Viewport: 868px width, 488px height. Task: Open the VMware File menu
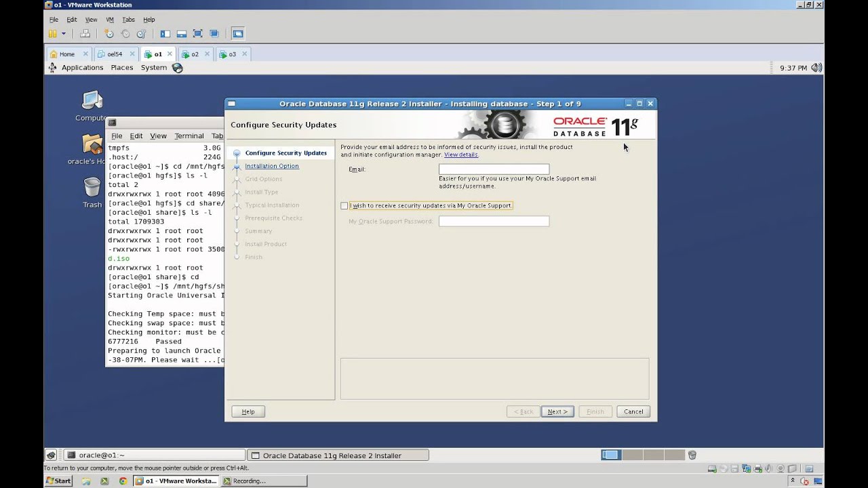[54, 20]
